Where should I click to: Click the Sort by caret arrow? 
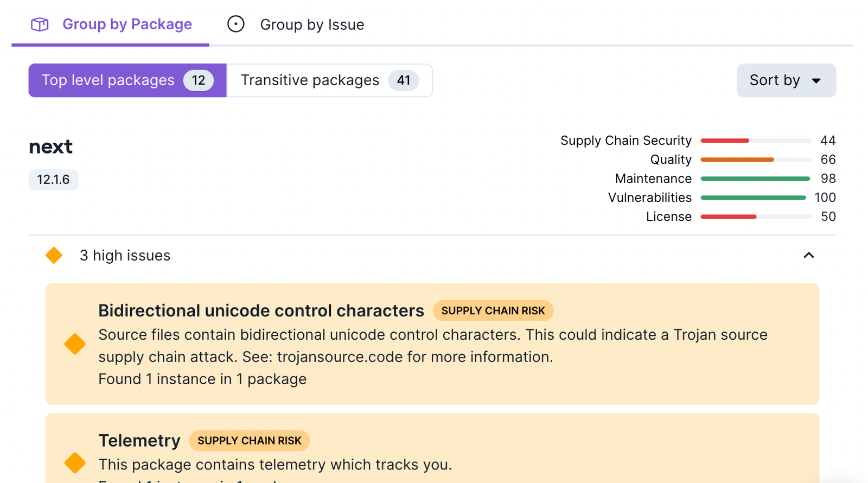coord(816,81)
